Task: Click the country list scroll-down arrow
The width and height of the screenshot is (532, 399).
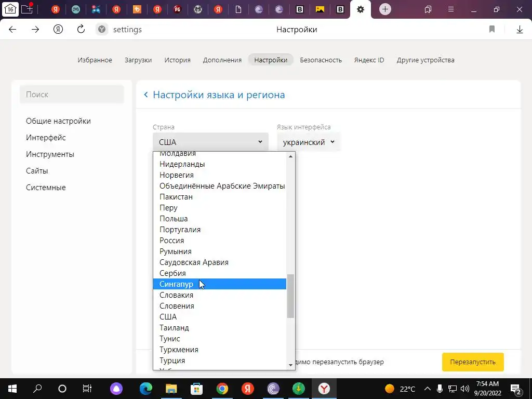Action: tap(290, 365)
